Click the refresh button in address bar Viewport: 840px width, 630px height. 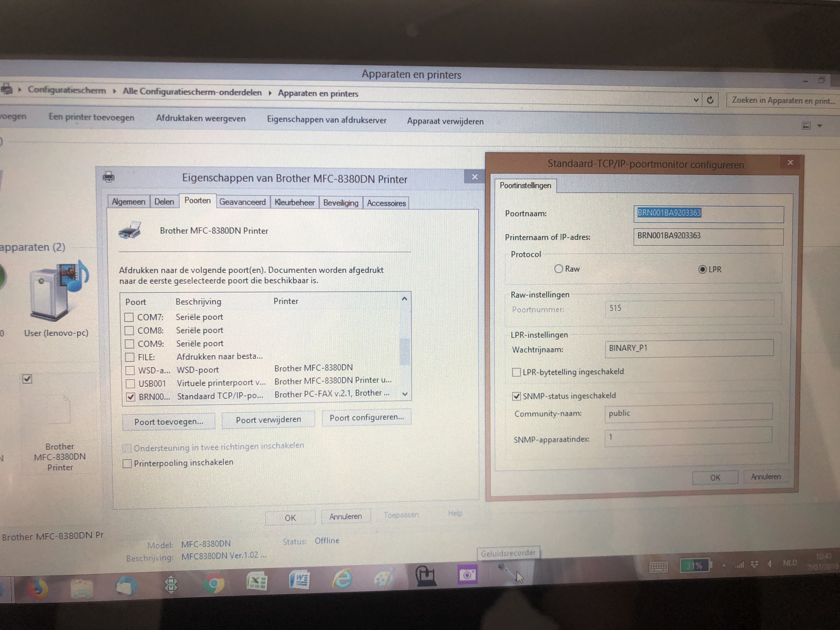click(710, 100)
